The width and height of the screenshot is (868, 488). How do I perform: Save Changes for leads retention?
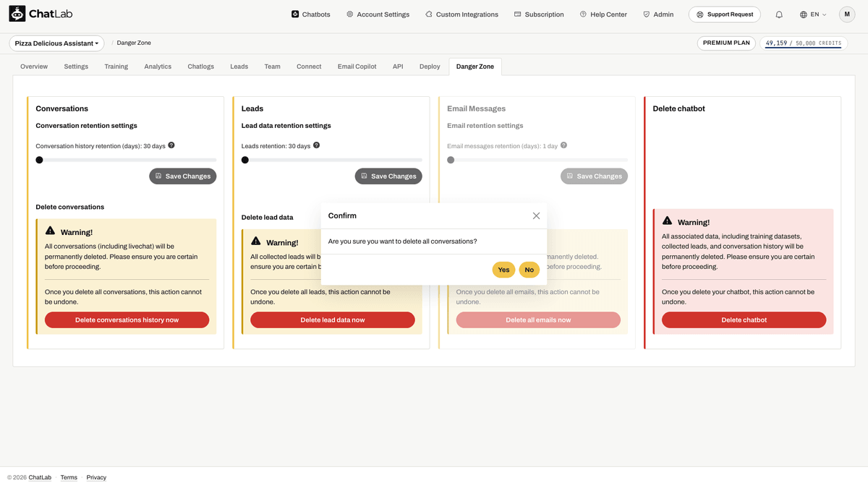click(x=388, y=176)
